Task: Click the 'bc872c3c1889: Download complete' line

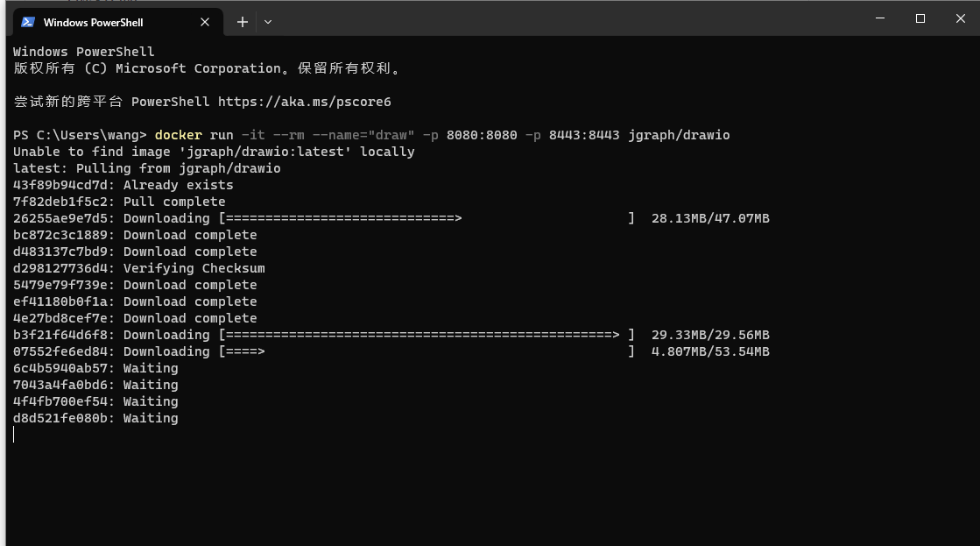Action: click(x=135, y=235)
